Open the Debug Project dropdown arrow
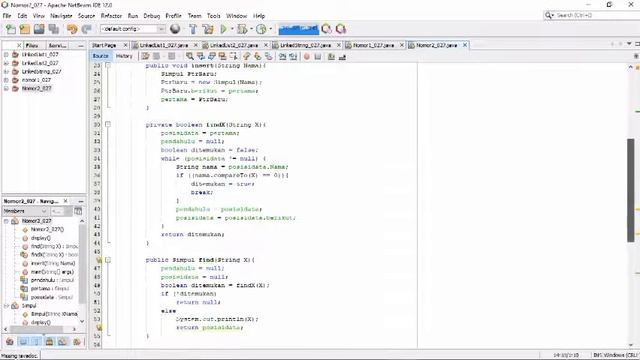Viewport: 640px width, 360px height. [x=251, y=29]
